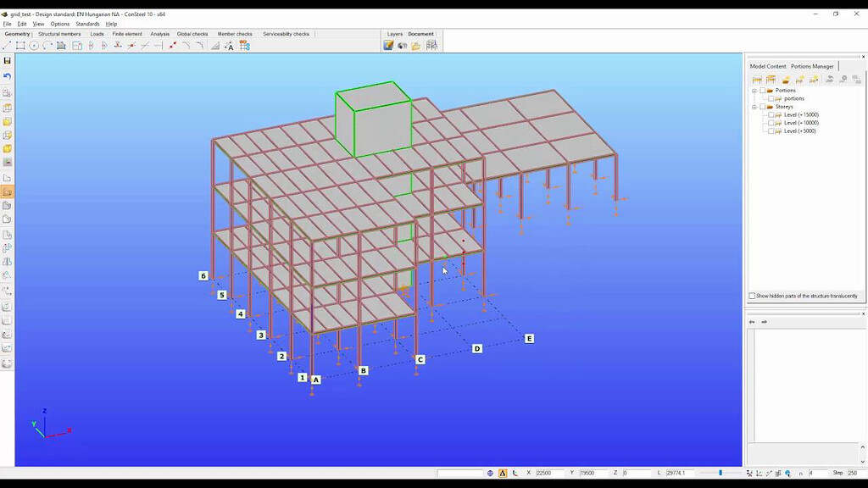
Task: Open the Options menu
Action: [58, 24]
